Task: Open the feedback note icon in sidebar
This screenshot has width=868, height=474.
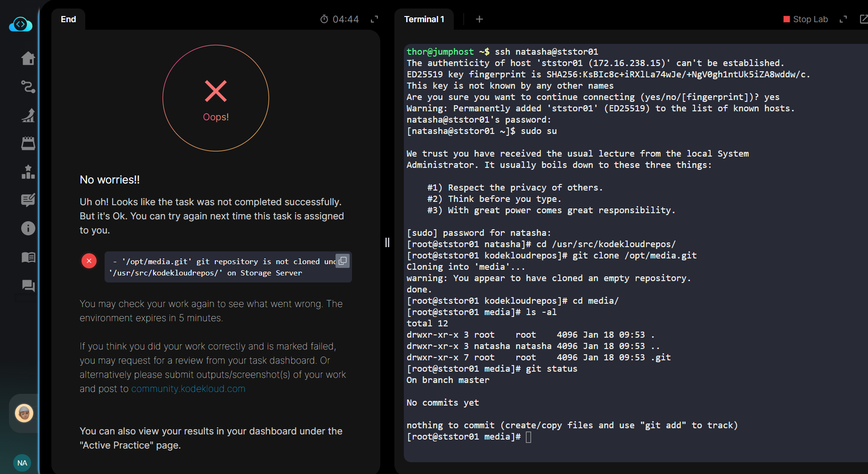Action: click(x=28, y=200)
